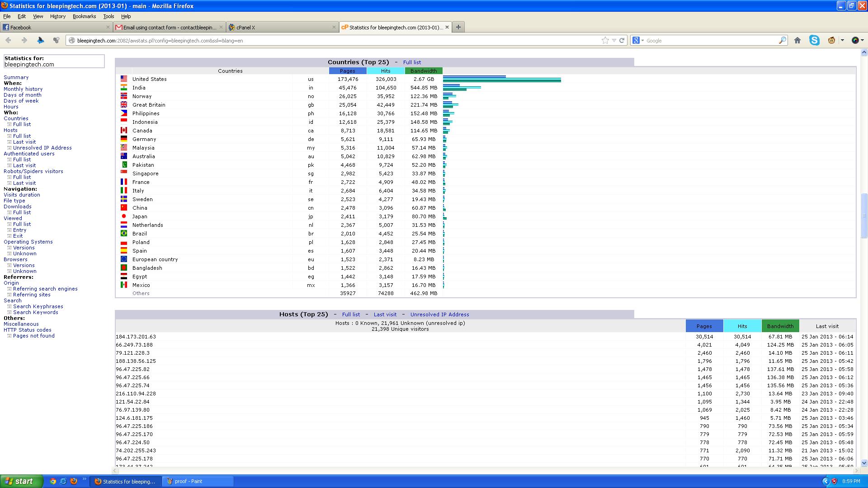Open Monthly history link in sidebar

tap(23, 89)
